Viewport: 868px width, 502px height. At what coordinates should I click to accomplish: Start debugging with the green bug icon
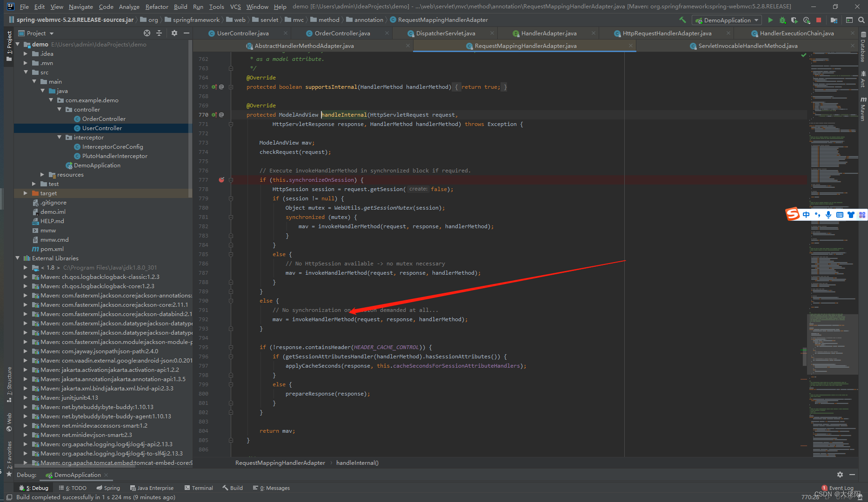click(x=782, y=20)
